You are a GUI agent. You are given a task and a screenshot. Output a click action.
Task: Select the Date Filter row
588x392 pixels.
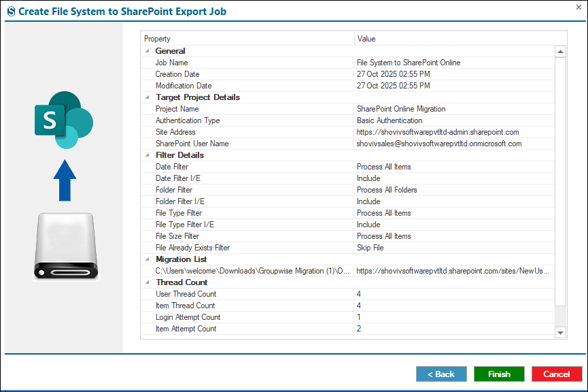click(x=348, y=167)
